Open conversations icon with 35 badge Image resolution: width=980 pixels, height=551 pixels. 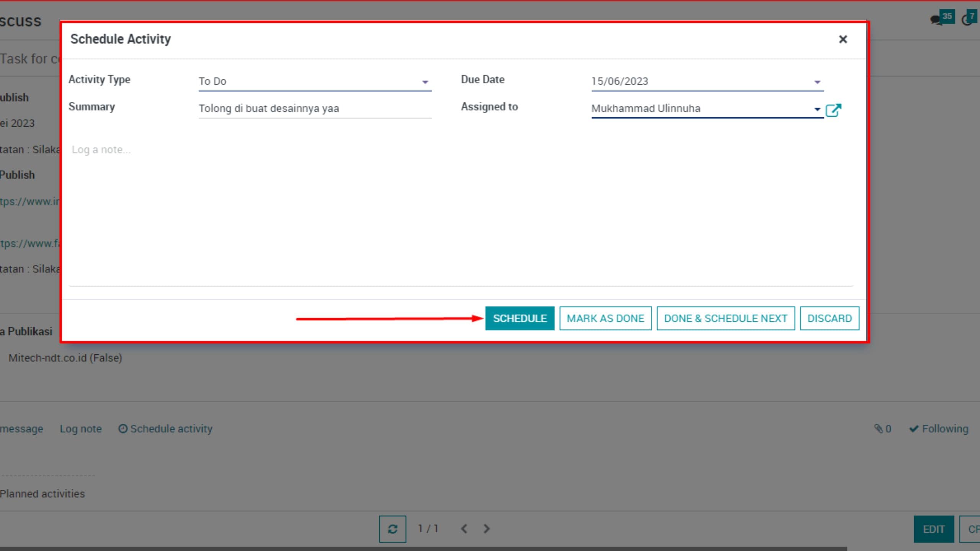coord(942,18)
